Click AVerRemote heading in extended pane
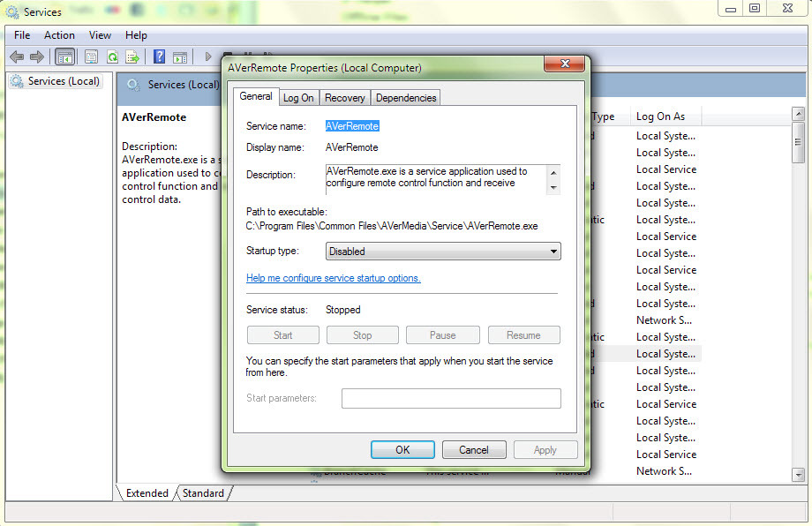 coord(154,117)
